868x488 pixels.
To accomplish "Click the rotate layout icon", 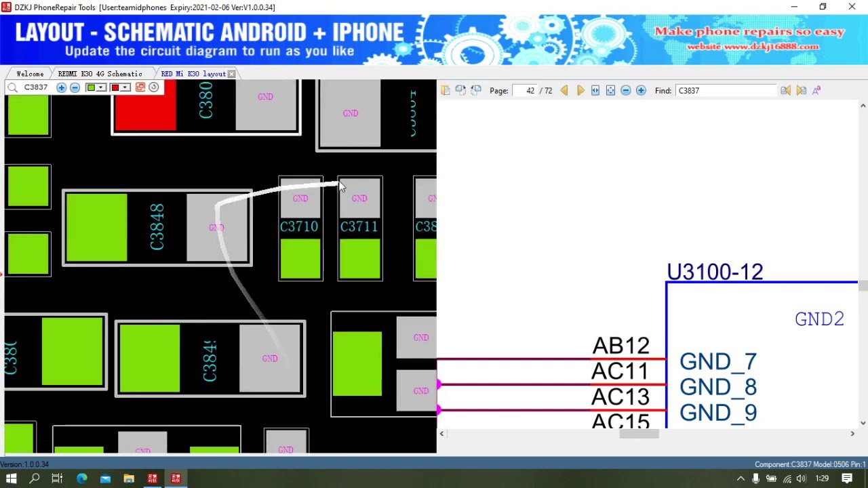I will 154,87.
